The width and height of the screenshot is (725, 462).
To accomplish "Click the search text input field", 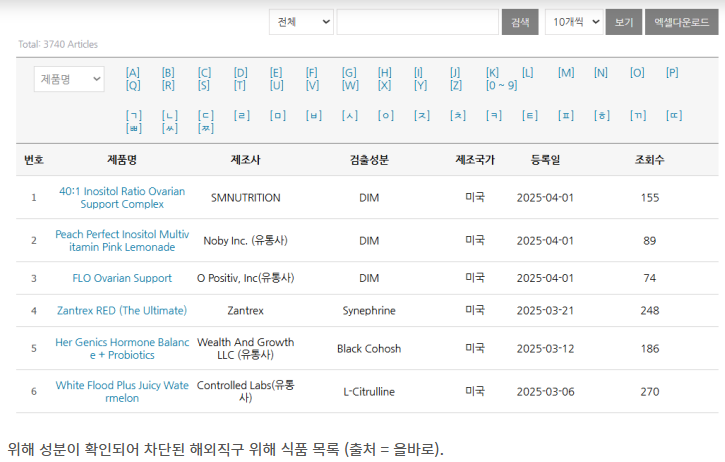I will [418, 22].
